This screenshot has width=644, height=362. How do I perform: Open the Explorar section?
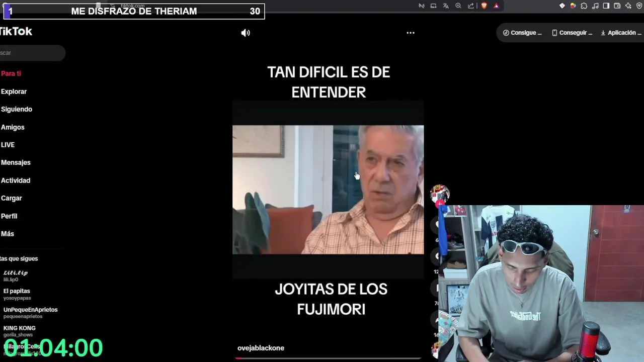click(x=14, y=92)
